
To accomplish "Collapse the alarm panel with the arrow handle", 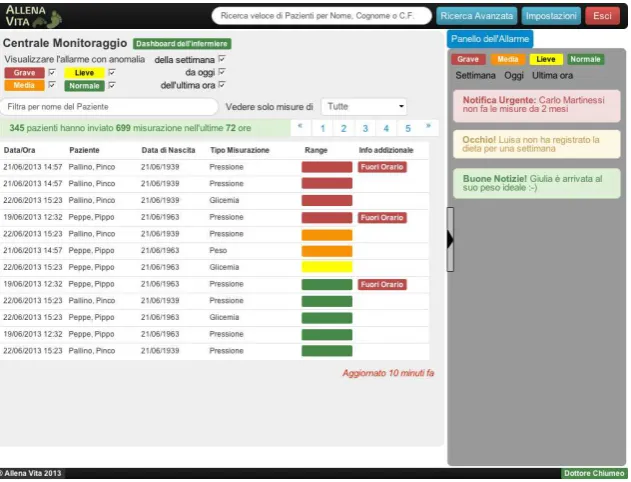I will [450, 239].
